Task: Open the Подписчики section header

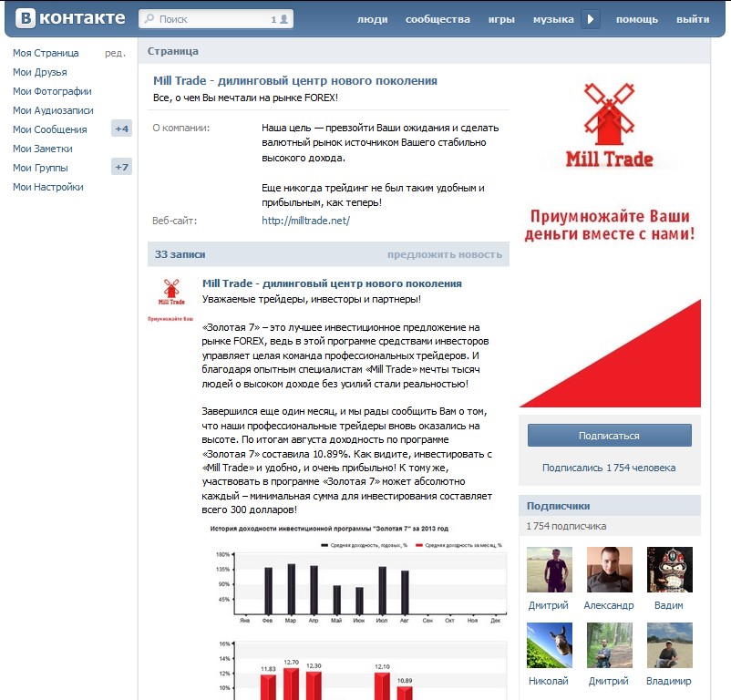Action: 558,506
